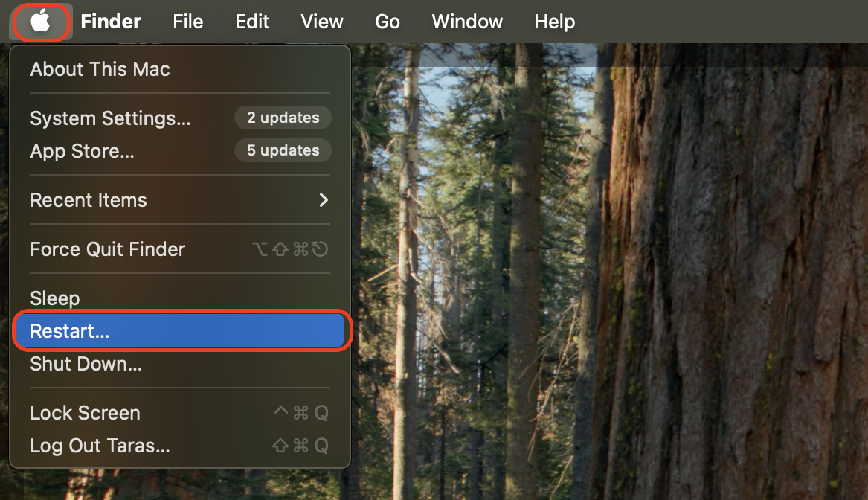Image resolution: width=868 pixels, height=500 pixels.
Task: Click the Apple logo icon
Action: coord(41,22)
